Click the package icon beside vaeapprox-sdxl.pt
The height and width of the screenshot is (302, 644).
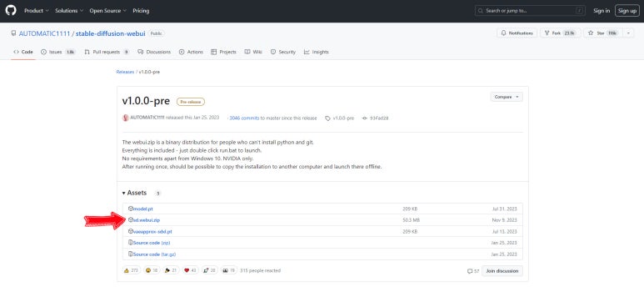point(131,231)
